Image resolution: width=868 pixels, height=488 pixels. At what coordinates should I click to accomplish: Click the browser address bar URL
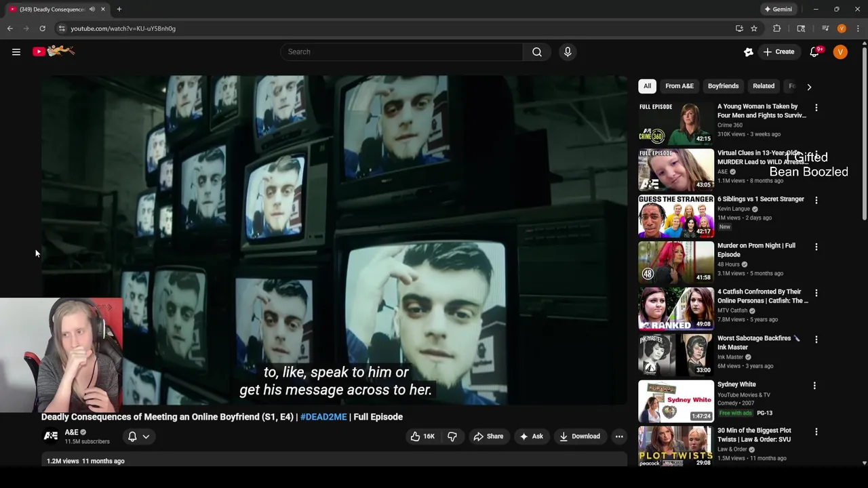pos(123,28)
